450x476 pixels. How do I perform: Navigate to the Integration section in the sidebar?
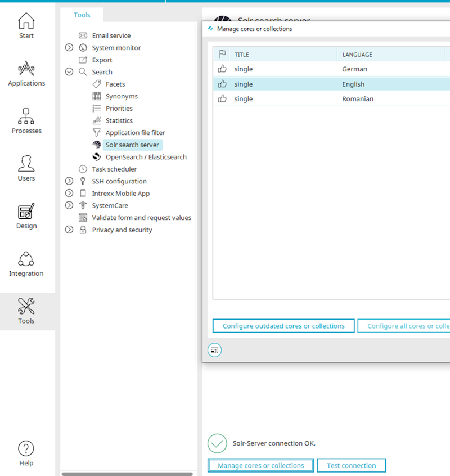(x=26, y=263)
